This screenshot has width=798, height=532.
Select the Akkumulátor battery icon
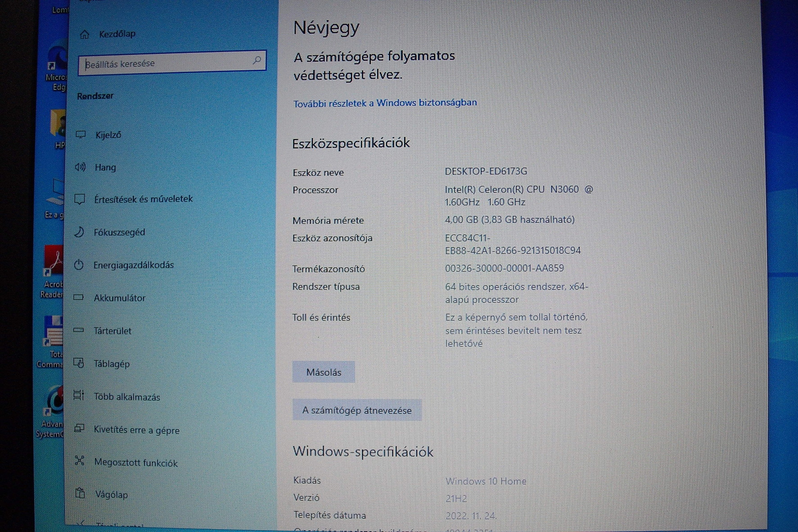pos(79,298)
